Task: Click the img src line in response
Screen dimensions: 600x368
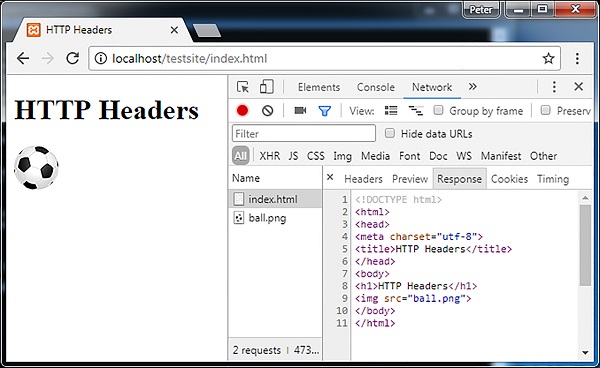Action: [x=413, y=298]
